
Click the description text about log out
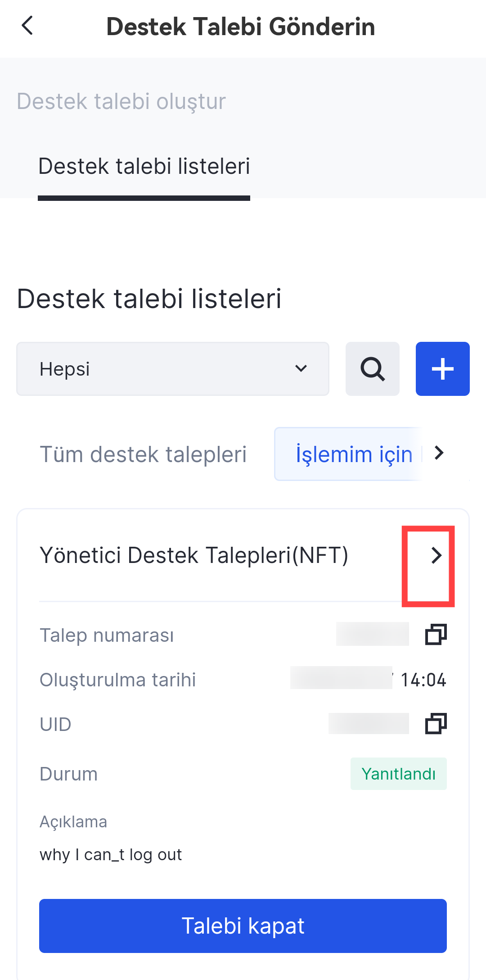(111, 854)
